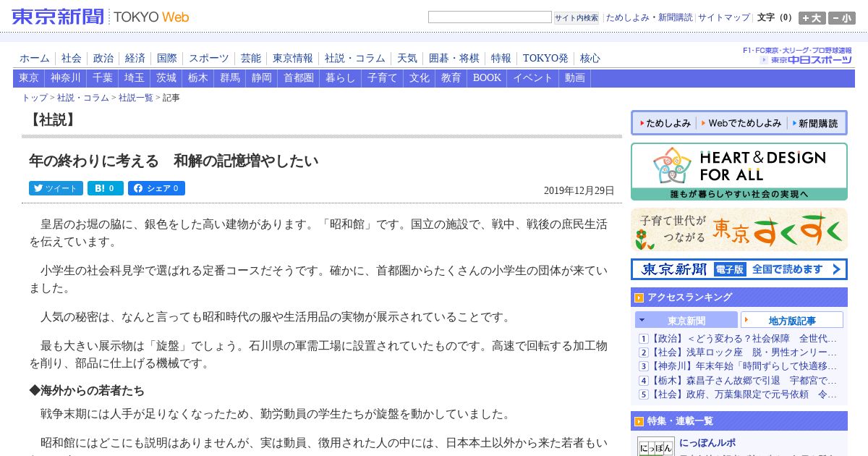
Task: Open the 社会 menu item
Action: [x=72, y=59]
